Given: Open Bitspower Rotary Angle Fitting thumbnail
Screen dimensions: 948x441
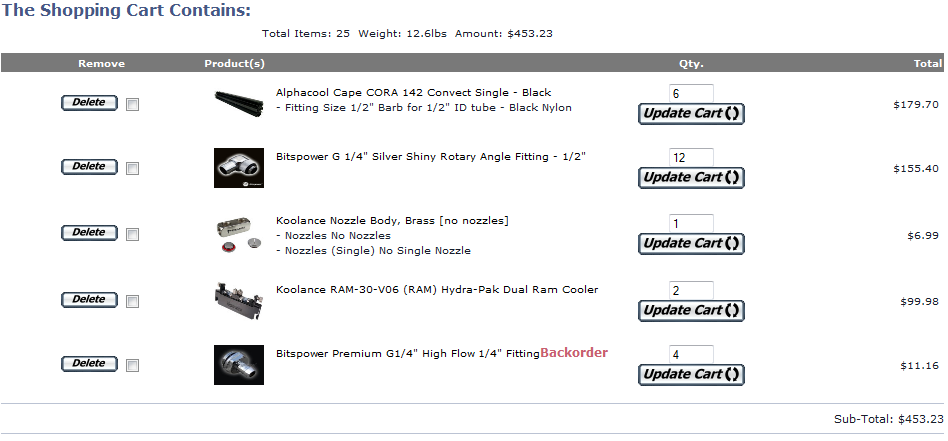Looking at the screenshot, I should 239,168.
